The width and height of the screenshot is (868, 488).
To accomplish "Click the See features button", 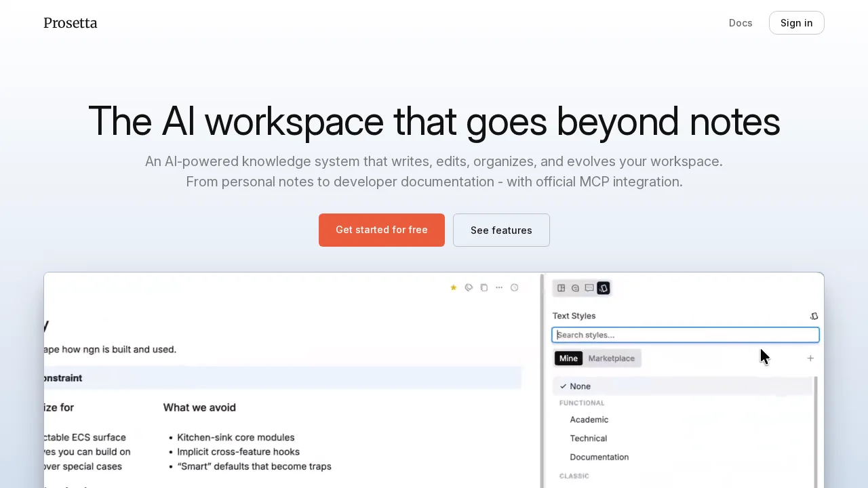I will [501, 230].
